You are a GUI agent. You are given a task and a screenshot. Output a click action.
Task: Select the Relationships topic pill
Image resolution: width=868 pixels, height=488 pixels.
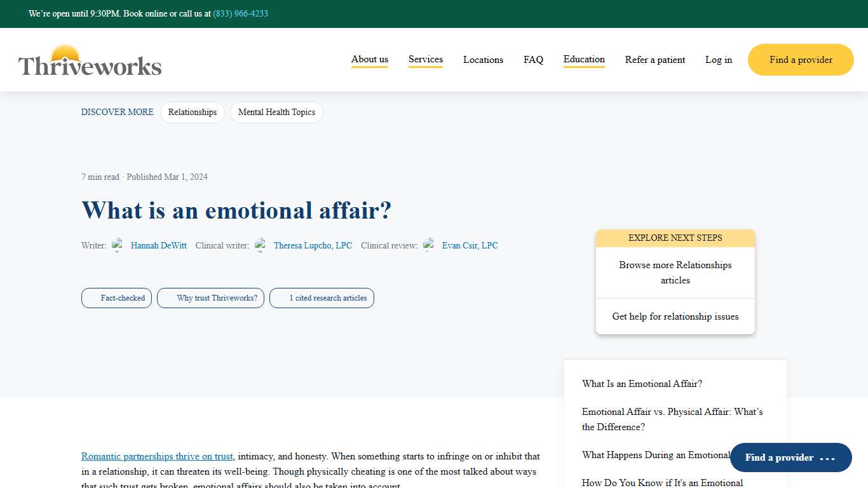(x=192, y=112)
